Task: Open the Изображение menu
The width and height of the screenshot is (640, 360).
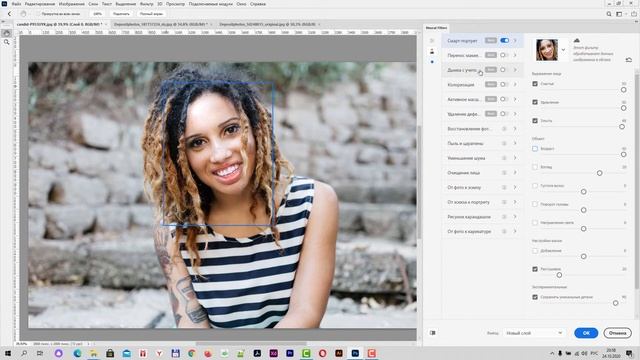Action: click(x=71, y=4)
